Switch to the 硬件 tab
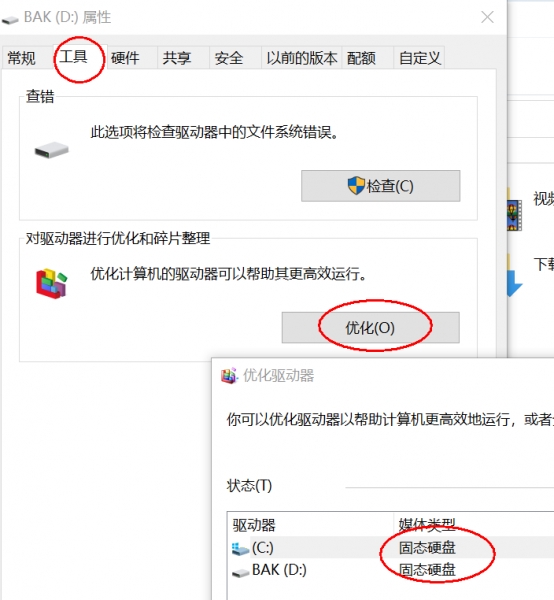Image resolution: width=554 pixels, height=600 pixels. click(x=125, y=58)
